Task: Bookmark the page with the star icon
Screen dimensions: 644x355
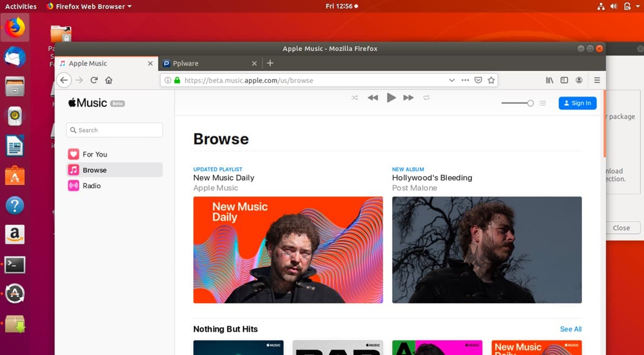Action: pyautogui.click(x=491, y=80)
